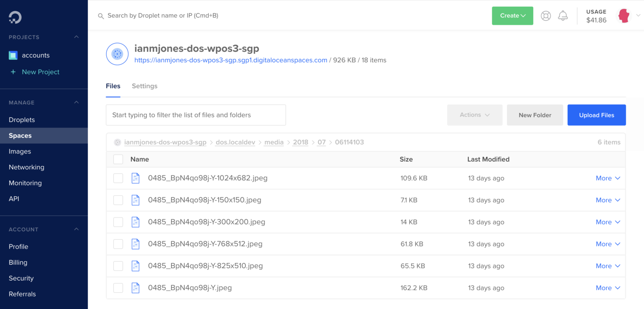
Task: Select the Files tab
Action: click(113, 86)
